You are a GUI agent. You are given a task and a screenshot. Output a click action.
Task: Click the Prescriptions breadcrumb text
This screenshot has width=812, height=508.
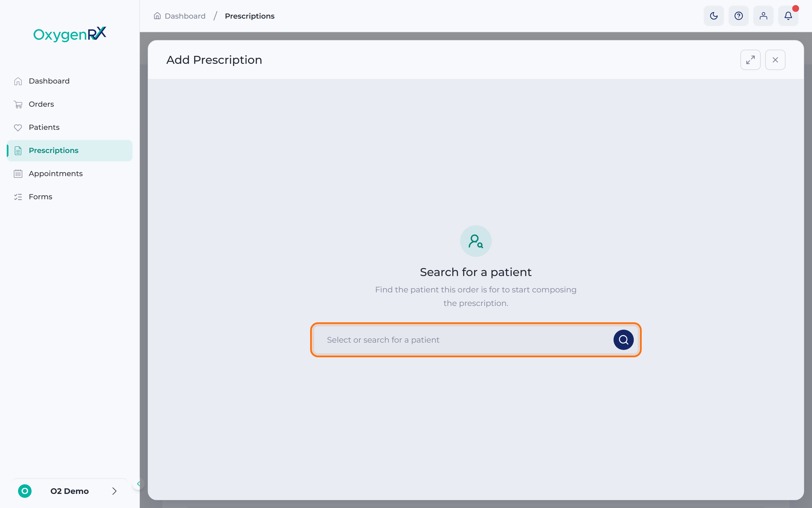pos(250,16)
